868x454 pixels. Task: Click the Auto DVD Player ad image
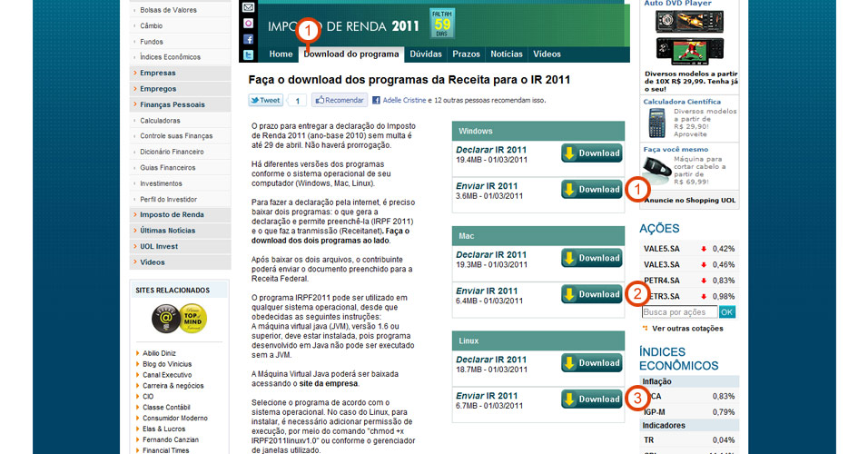pos(690,37)
